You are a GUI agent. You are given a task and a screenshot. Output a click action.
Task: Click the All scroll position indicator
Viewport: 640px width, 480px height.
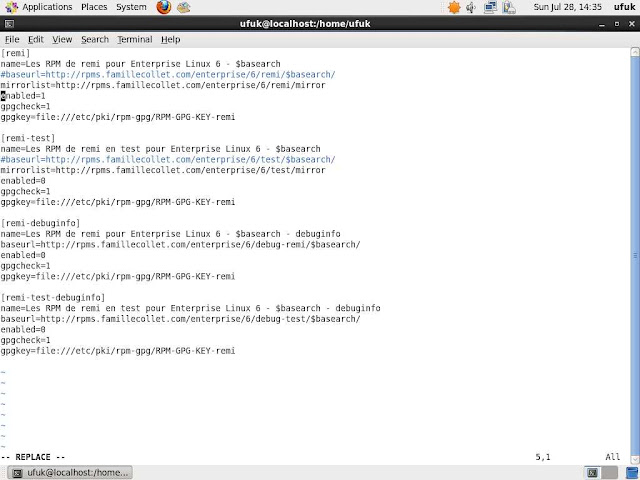click(x=612, y=457)
